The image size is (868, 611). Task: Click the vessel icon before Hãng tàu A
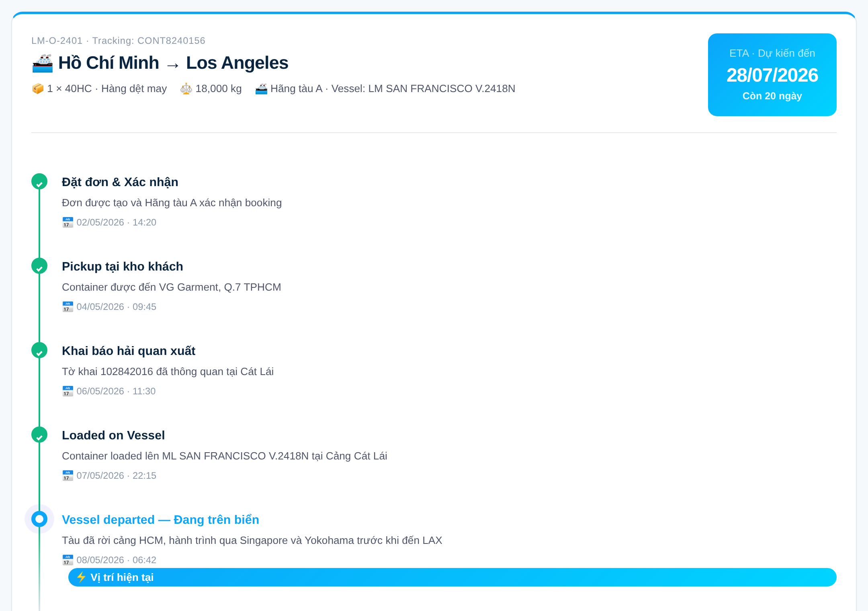tap(261, 88)
